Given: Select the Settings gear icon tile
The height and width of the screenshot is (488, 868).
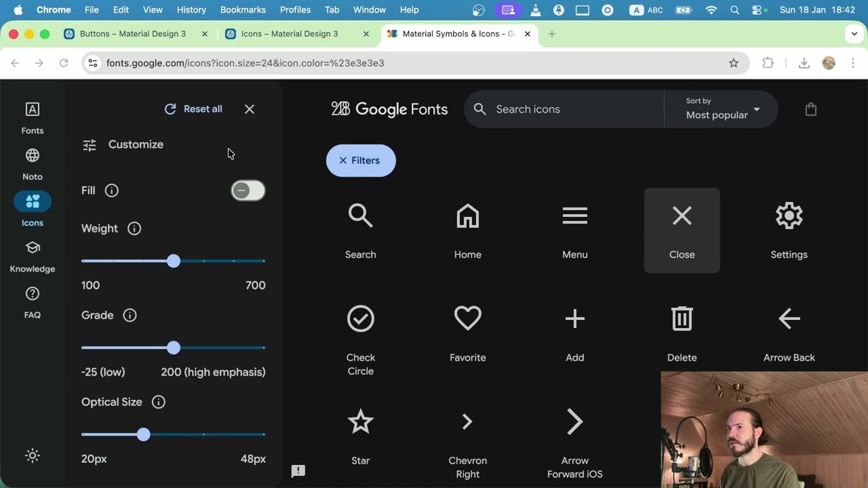Looking at the screenshot, I should (789, 230).
